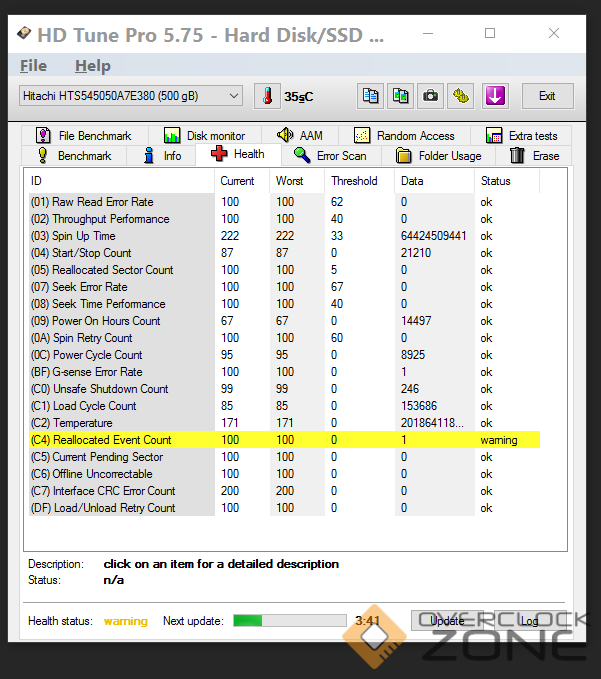The height and width of the screenshot is (679, 601).
Task: Switch to the Extra tests tab
Action: point(521,136)
